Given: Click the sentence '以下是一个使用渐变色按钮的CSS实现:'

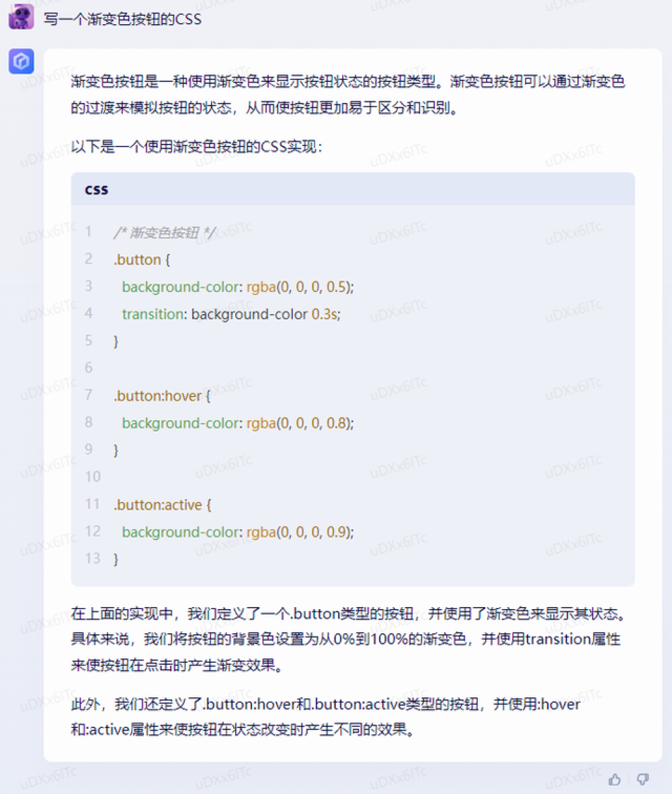Looking at the screenshot, I should point(196,147).
